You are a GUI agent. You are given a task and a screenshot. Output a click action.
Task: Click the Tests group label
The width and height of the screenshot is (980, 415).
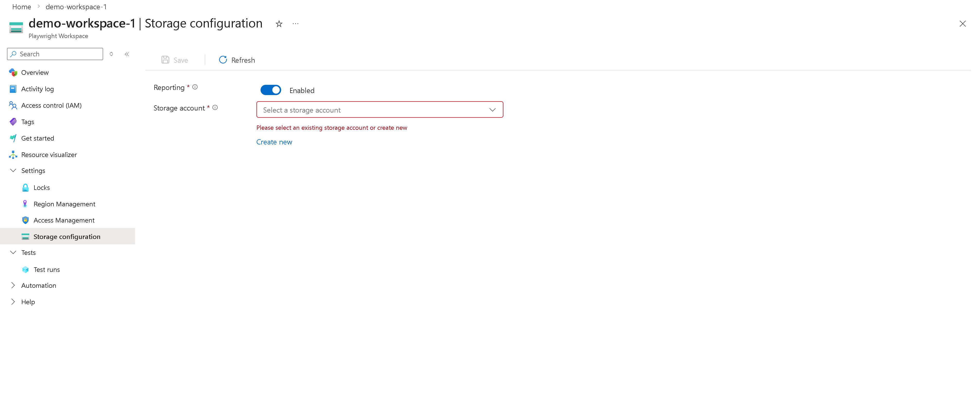click(29, 252)
